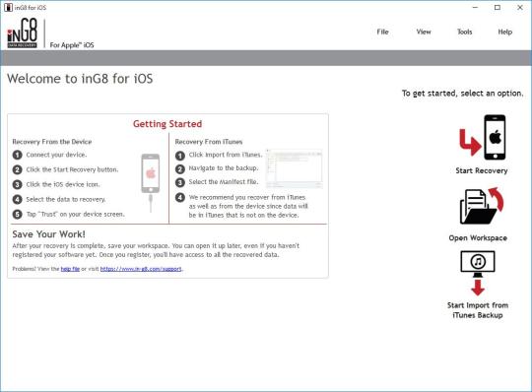This screenshot has height=392, width=532.
Task: Click the app icon in title bar
Action: point(8,7)
